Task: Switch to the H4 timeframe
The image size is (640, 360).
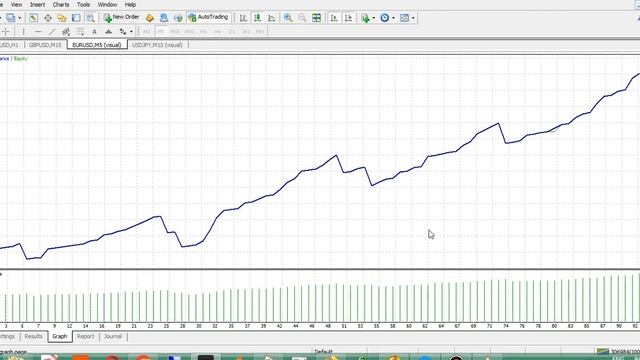Action: click(x=217, y=31)
